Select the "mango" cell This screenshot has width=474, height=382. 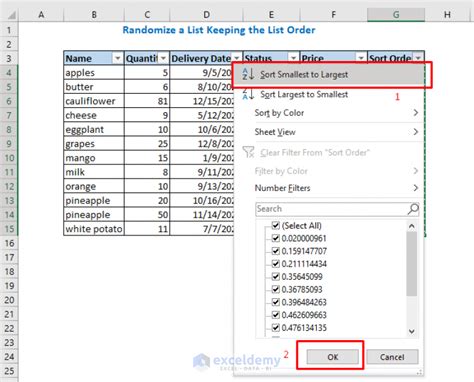(x=94, y=158)
